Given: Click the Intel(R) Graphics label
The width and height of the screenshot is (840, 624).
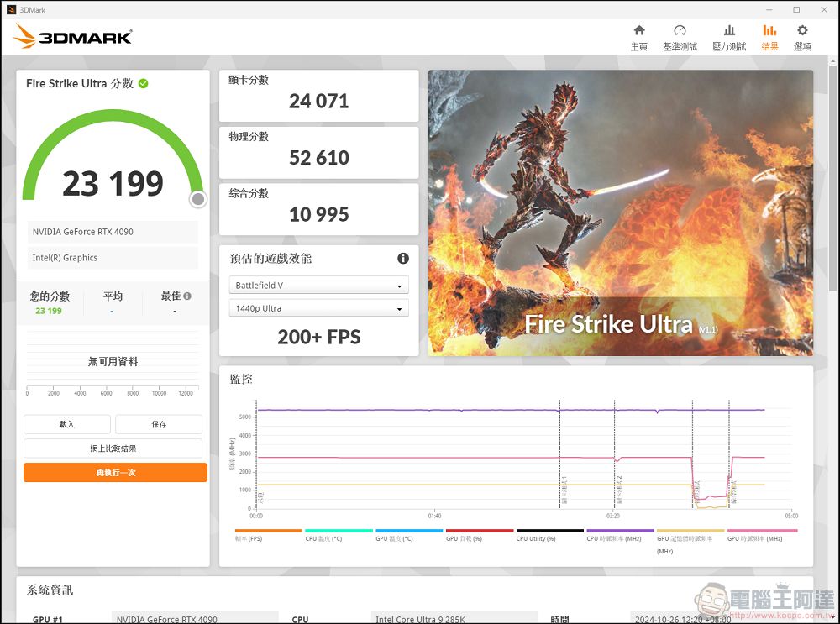Looking at the screenshot, I should click(x=65, y=258).
